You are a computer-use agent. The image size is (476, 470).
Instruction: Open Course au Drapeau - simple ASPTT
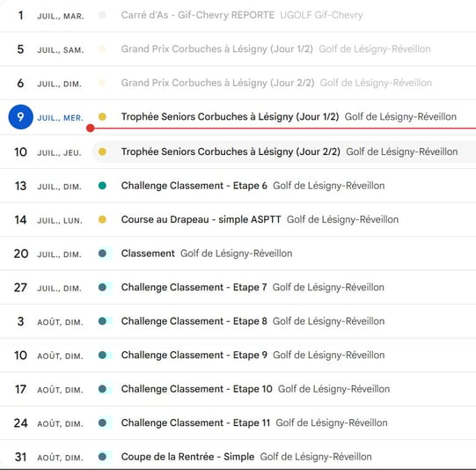[x=201, y=219]
